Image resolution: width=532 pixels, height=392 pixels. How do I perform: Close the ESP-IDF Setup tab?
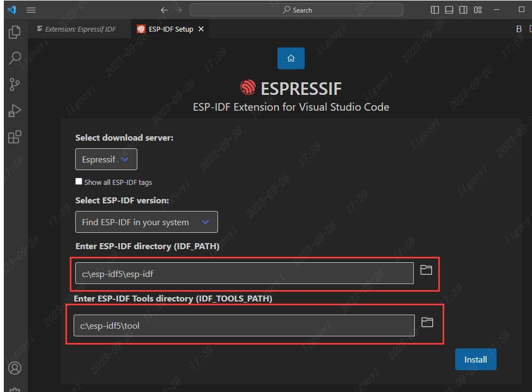pos(201,29)
